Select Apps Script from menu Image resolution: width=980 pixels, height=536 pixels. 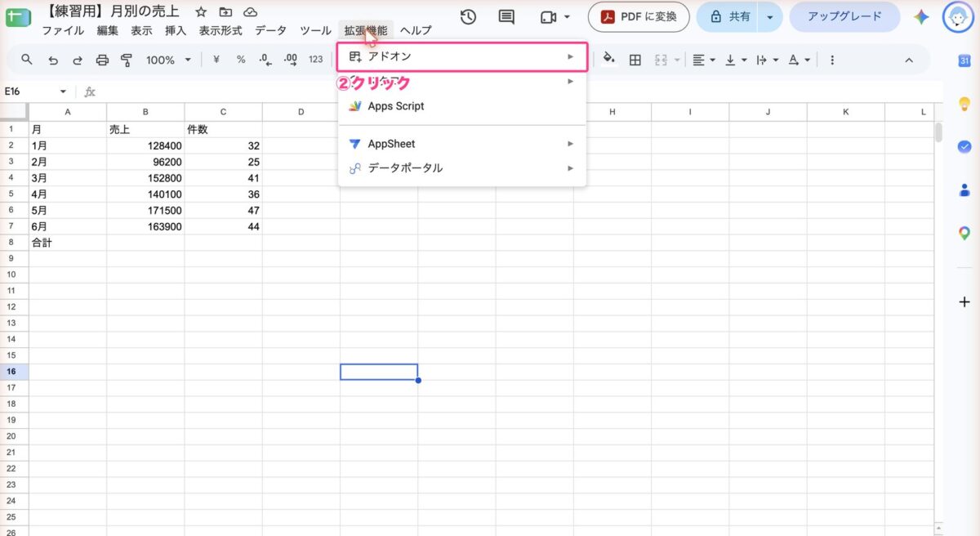[x=462, y=106]
